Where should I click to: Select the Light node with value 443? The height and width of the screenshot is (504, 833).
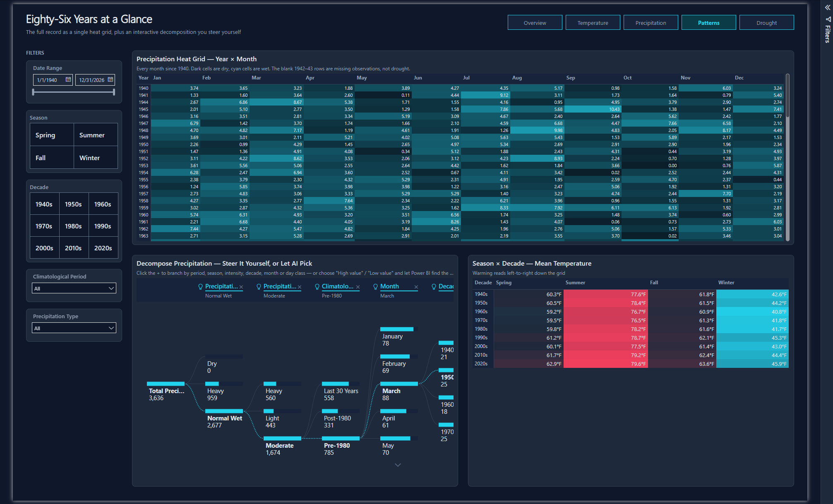click(282, 419)
